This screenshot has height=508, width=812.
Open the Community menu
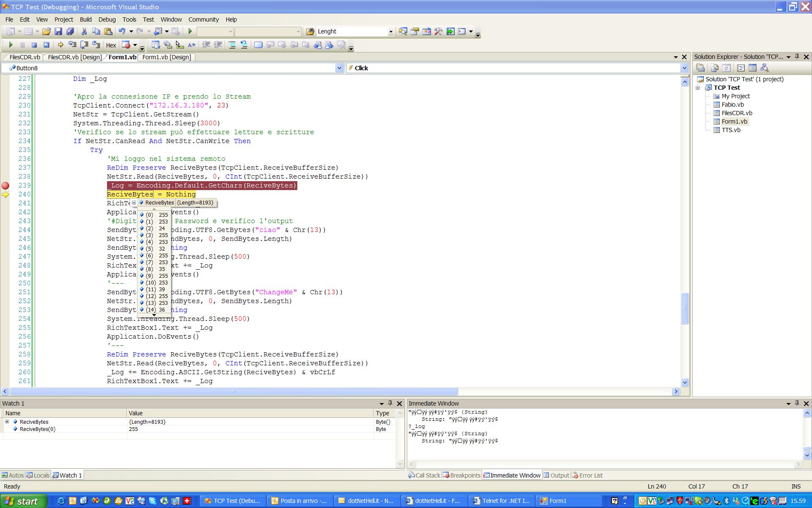click(x=203, y=19)
